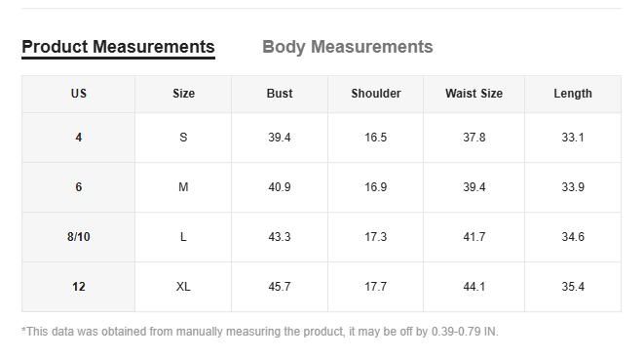The height and width of the screenshot is (358, 644).
Task: Click the size XL cell
Action: (183, 287)
